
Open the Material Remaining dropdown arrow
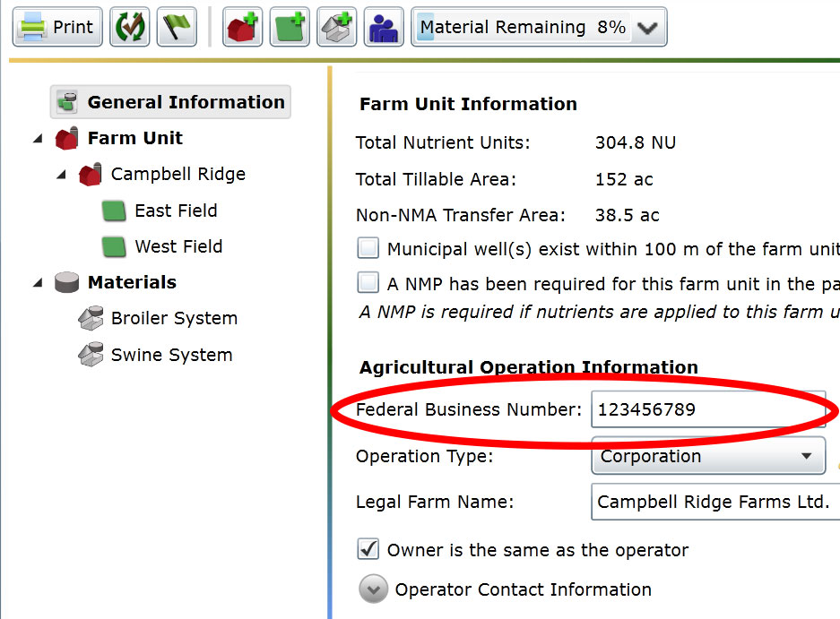pyautogui.click(x=646, y=28)
